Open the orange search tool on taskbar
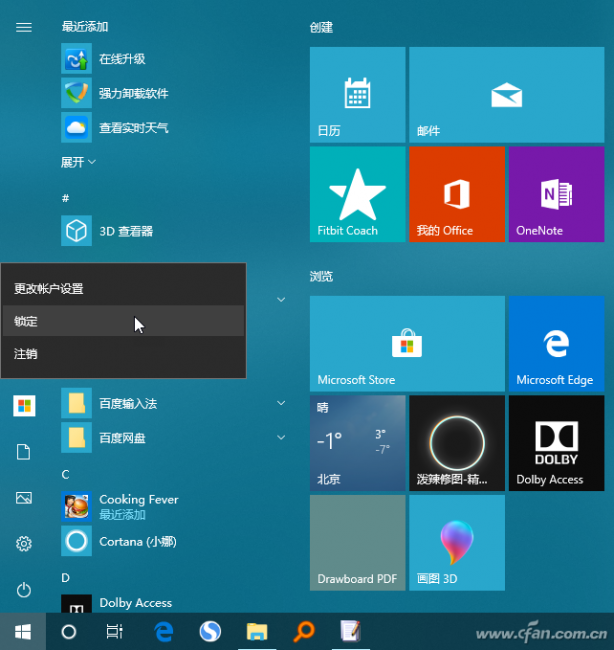The width and height of the screenshot is (614, 650). coord(304,632)
